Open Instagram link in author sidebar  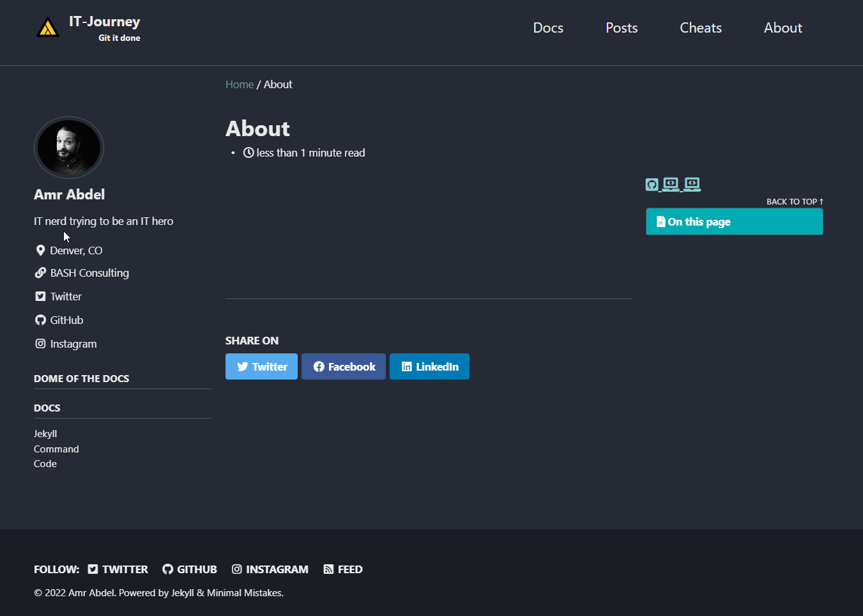(x=73, y=344)
